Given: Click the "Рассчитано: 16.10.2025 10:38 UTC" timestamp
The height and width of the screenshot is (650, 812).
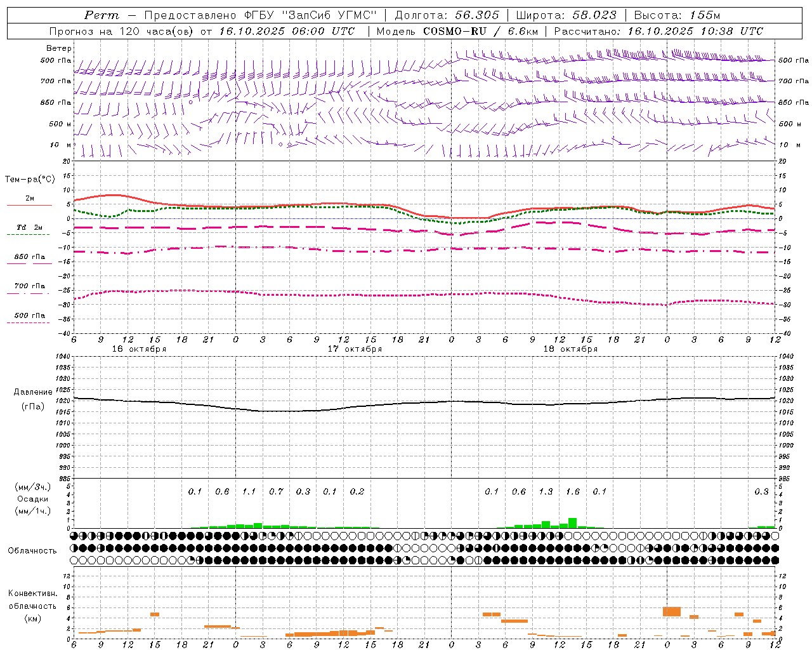Looking at the screenshot, I should [659, 31].
